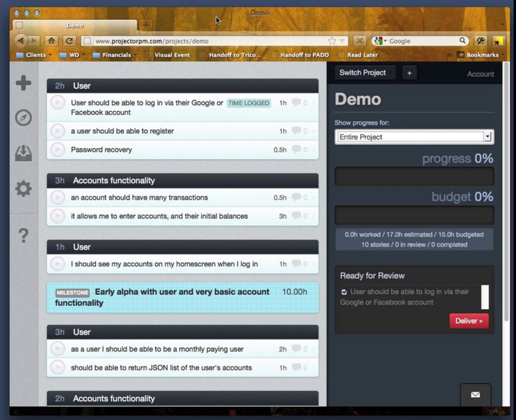Image resolution: width=516 pixels, height=420 pixels.
Task: Show more bookmarks with the chevron
Action: point(449,55)
